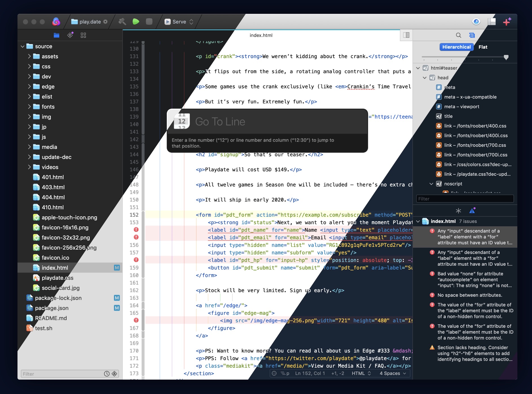Expand the update-dec folder

29,157
